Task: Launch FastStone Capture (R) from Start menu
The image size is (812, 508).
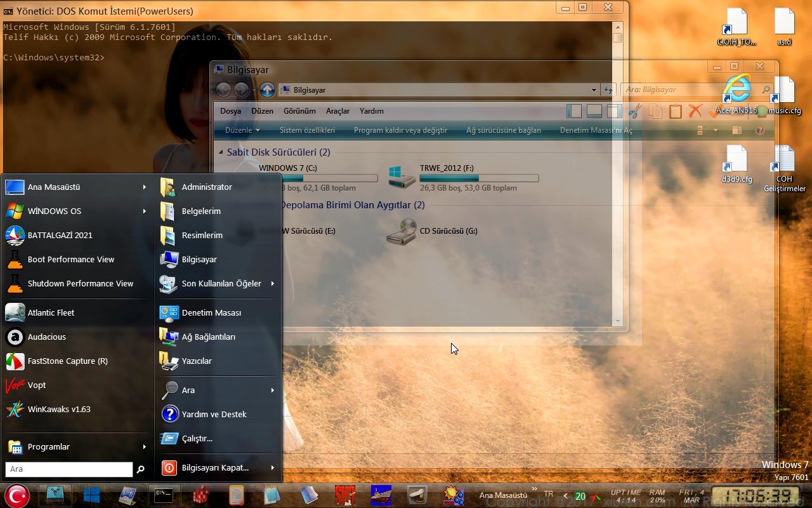Action: pos(77,361)
